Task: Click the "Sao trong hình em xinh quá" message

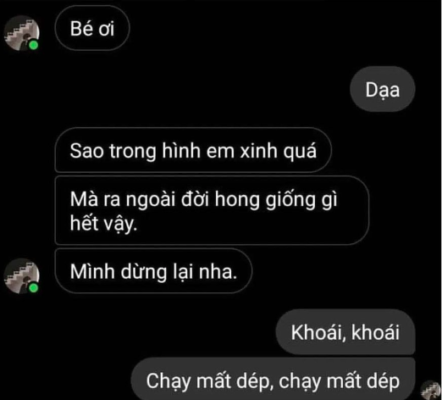Action: 193,150
